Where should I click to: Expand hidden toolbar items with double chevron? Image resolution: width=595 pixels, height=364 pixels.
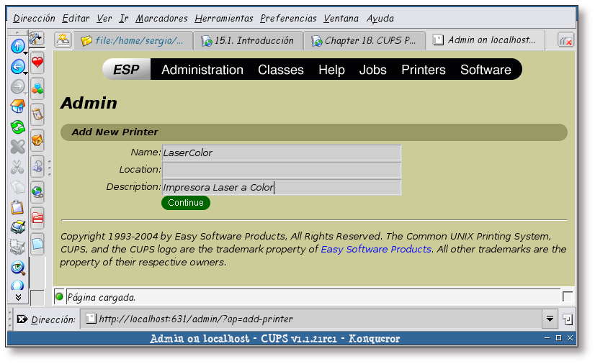click(17, 297)
